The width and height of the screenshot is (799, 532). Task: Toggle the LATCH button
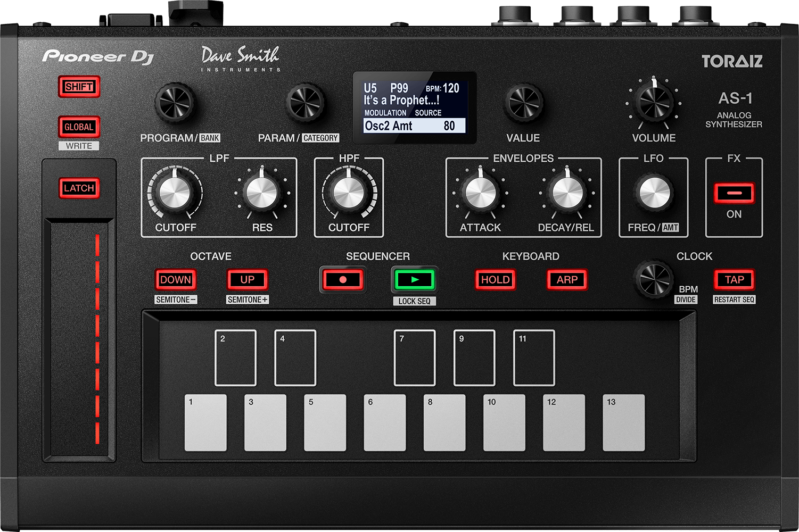pyautogui.click(x=79, y=188)
